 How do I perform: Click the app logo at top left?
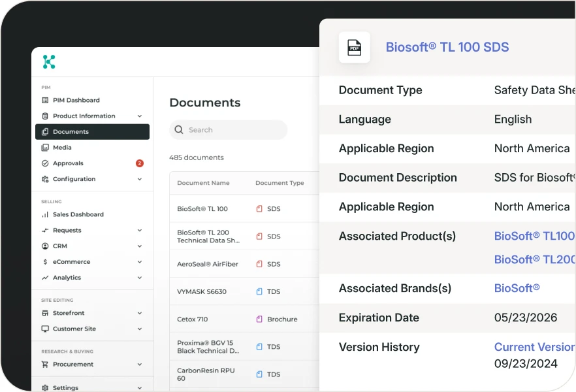click(48, 61)
